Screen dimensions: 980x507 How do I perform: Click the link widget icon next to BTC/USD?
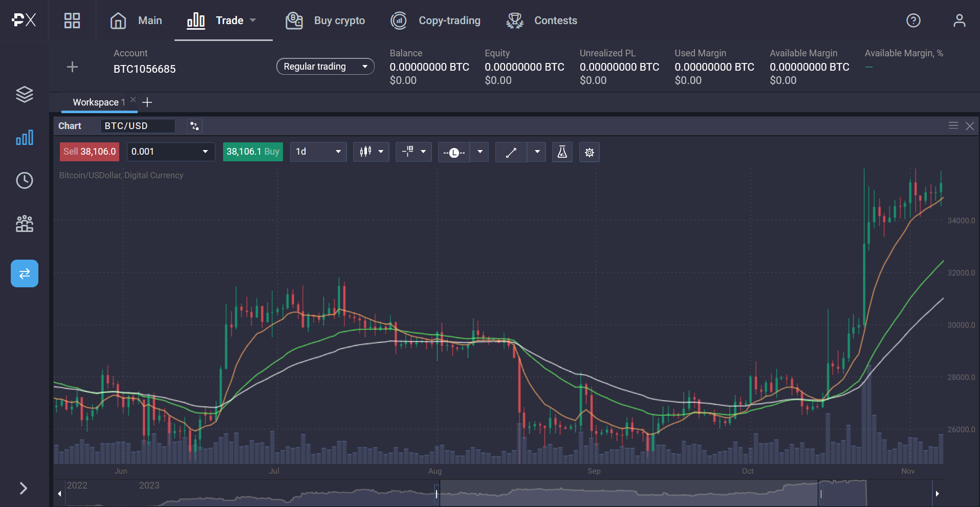(194, 126)
